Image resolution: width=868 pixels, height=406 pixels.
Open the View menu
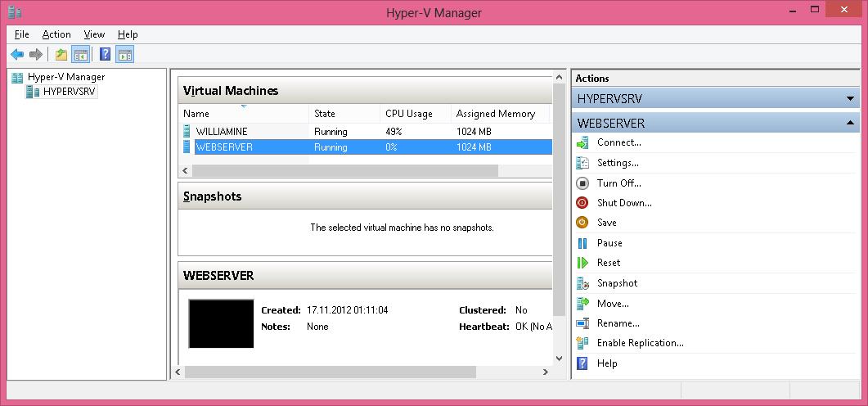pos(94,34)
